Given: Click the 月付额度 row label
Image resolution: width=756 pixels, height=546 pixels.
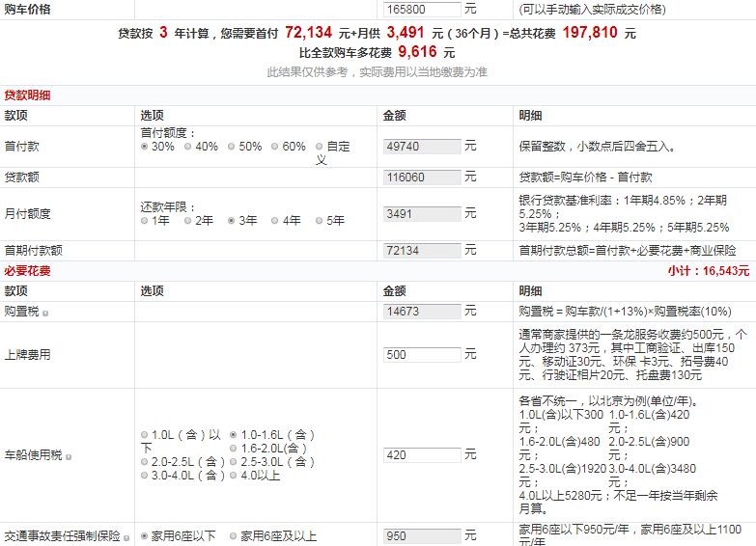Looking at the screenshot, I should (27, 214).
